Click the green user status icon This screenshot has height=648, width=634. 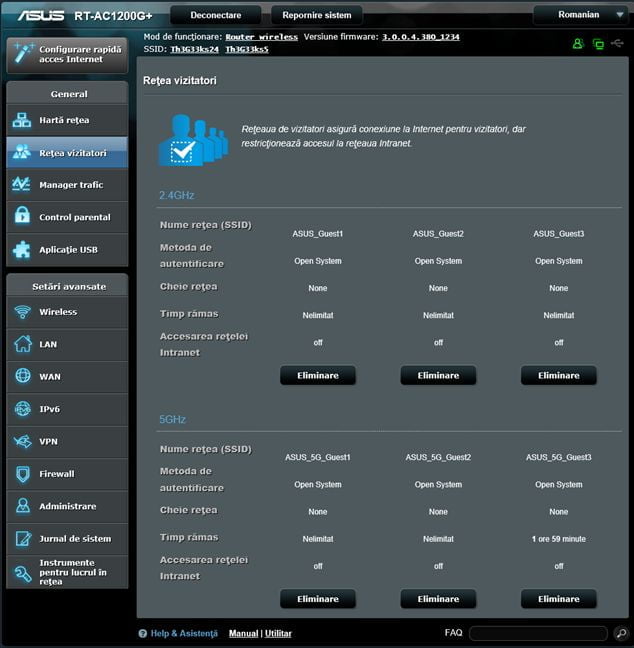pos(578,44)
